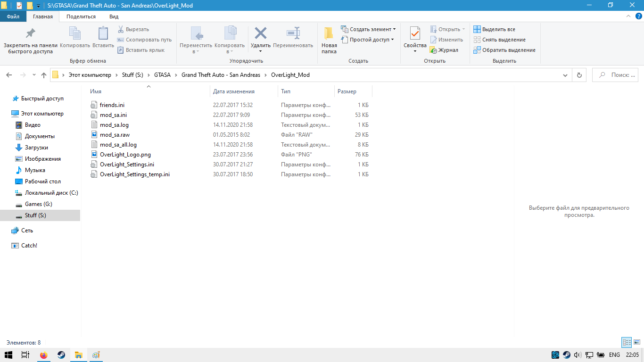Click Обратить выделение (Invert selection)
Image resolution: width=644 pixels, height=362 pixels.
(504, 50)
